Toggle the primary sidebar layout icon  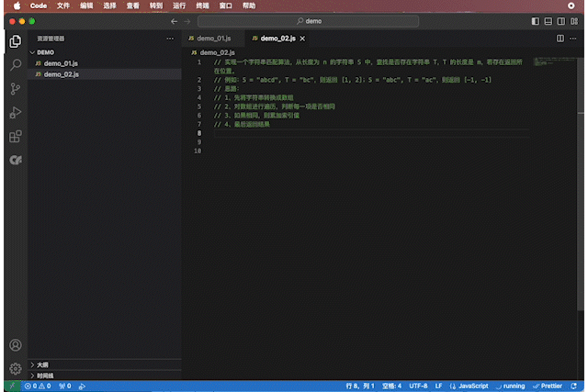point(536,21)
